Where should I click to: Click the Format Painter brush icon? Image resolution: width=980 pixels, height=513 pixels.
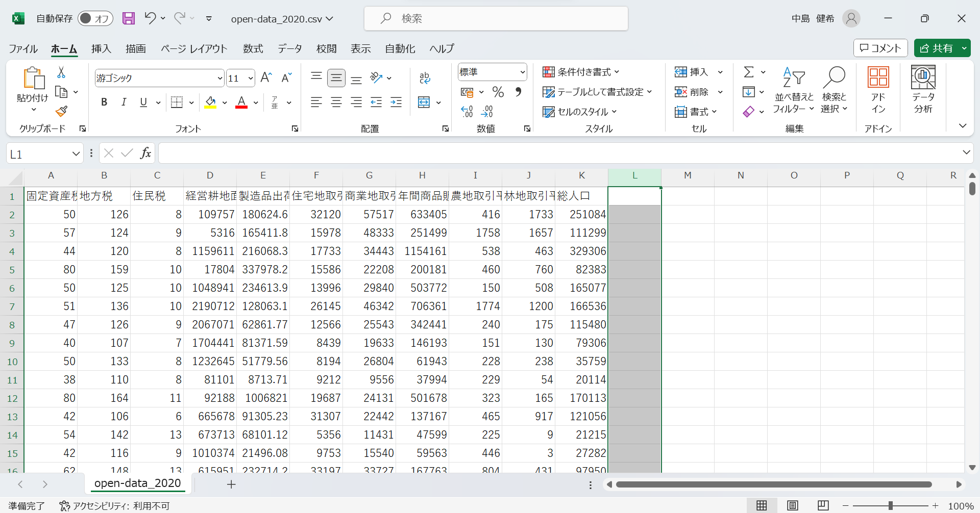coord(61,111)
